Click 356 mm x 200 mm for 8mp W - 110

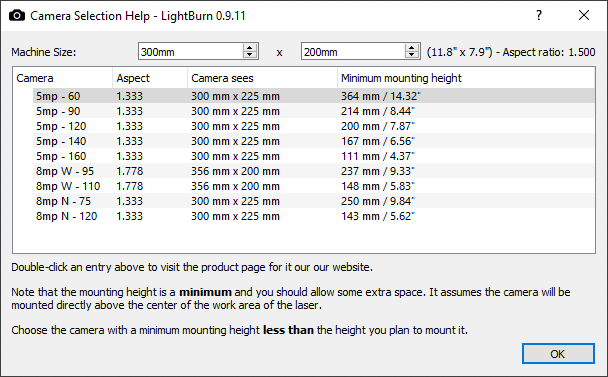coord(235,186)
